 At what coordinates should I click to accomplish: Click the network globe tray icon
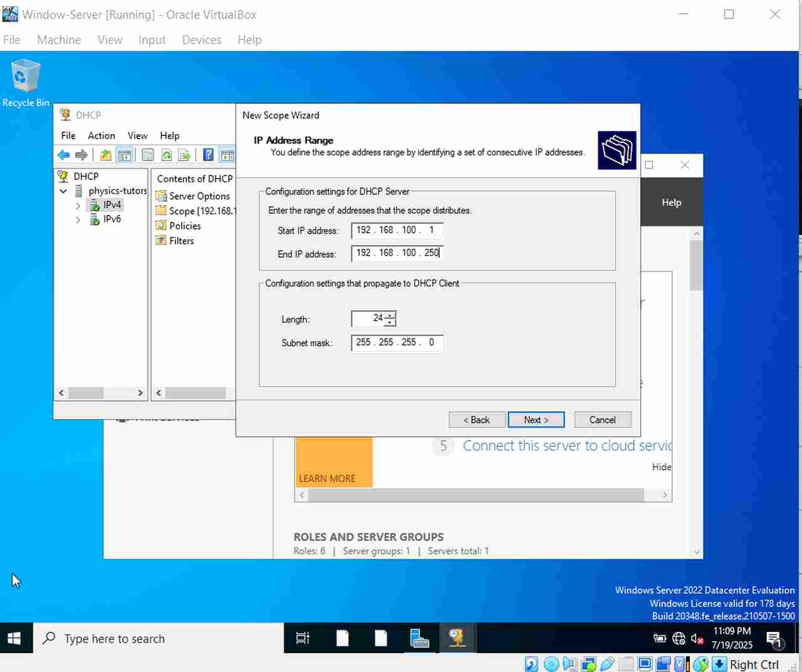[679, 639]
